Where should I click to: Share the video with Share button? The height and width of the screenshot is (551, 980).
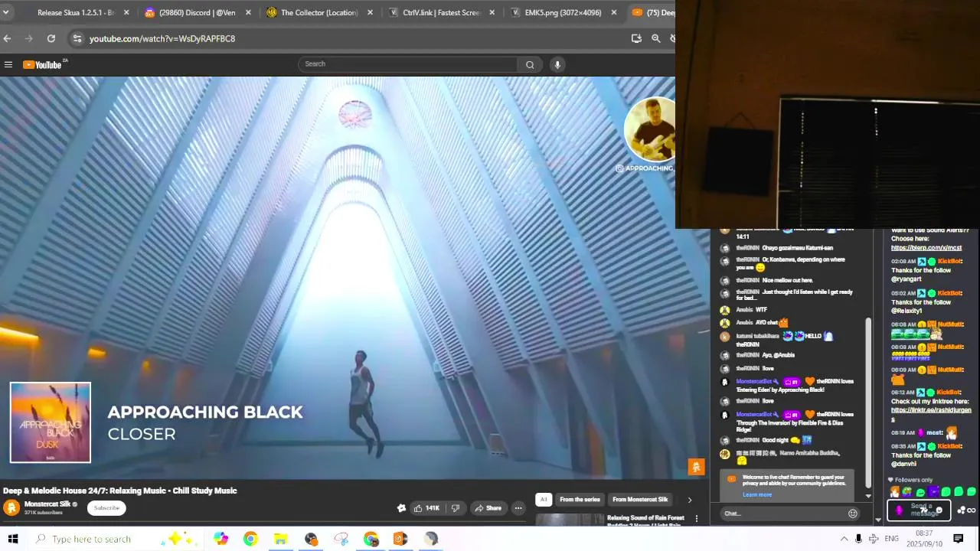click(488, 508)
